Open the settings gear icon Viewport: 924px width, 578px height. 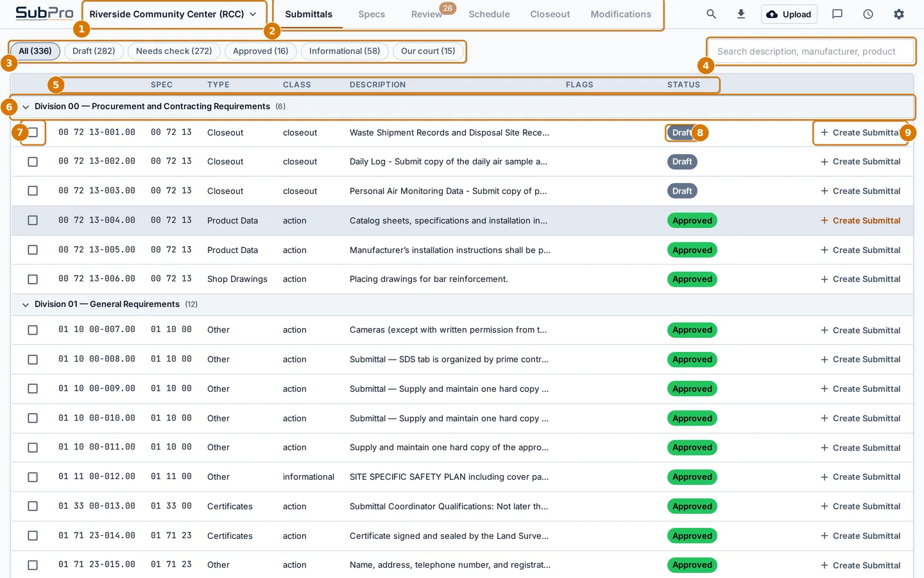point(899,13)
